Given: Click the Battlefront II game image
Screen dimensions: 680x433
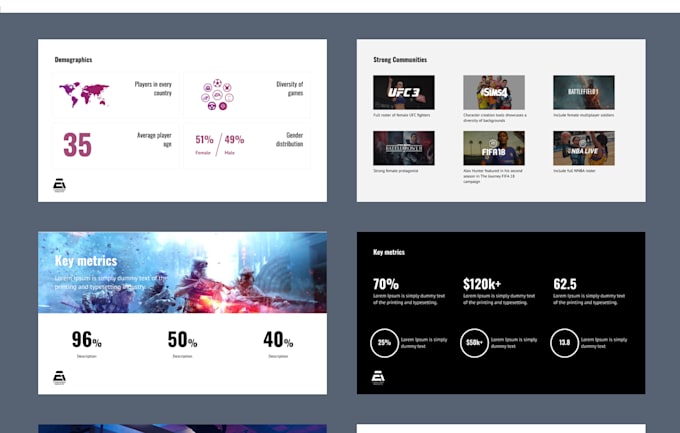Looking at the screenshot, I should pyautogui.click(x=404, y=148).
